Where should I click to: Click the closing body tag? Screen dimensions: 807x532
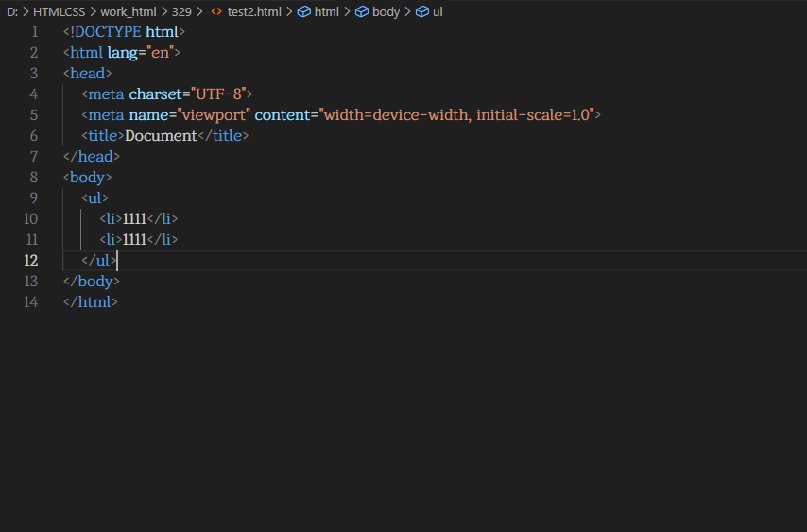(x=92, y=282)
